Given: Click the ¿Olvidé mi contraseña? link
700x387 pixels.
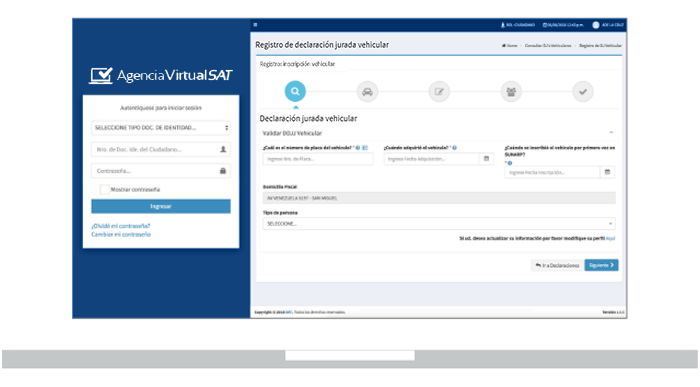Looking at the screenshot, I should (121, 226).
